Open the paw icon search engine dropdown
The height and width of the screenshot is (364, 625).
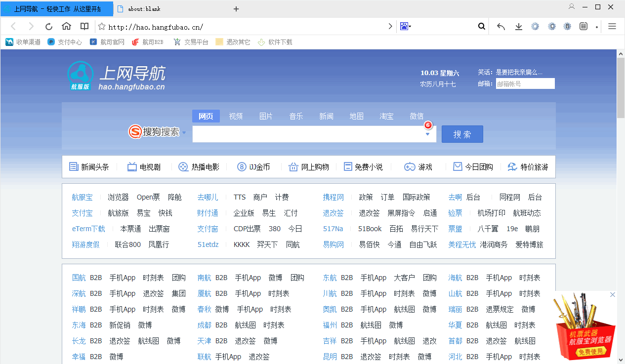pyautogui.click(x=406, y=27)
